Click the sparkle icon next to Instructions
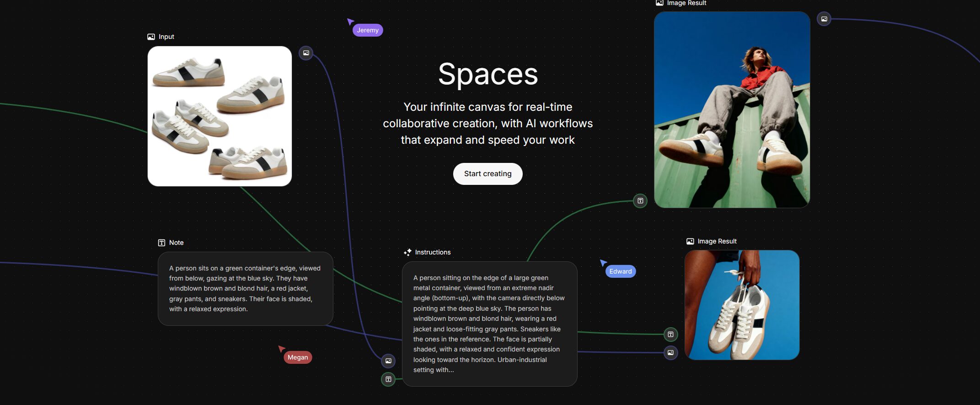The width and height of the screenshot is (980, 405). pos(407,252)
